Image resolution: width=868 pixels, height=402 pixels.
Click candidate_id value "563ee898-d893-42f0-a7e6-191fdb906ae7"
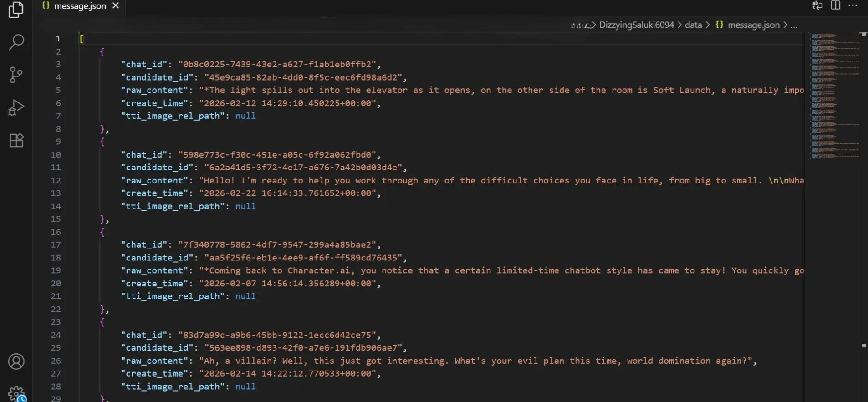point(303,348)
